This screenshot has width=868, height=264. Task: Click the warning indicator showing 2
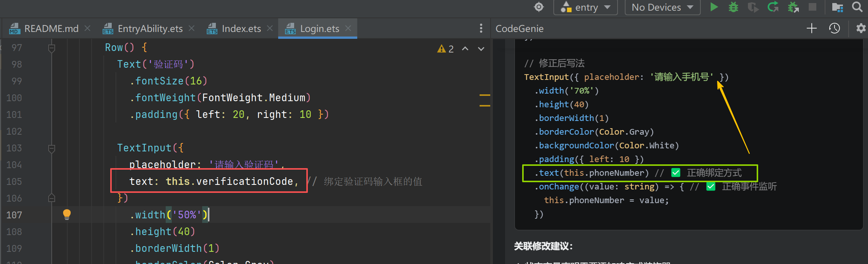pyautogui.click(x=445, y=49)
